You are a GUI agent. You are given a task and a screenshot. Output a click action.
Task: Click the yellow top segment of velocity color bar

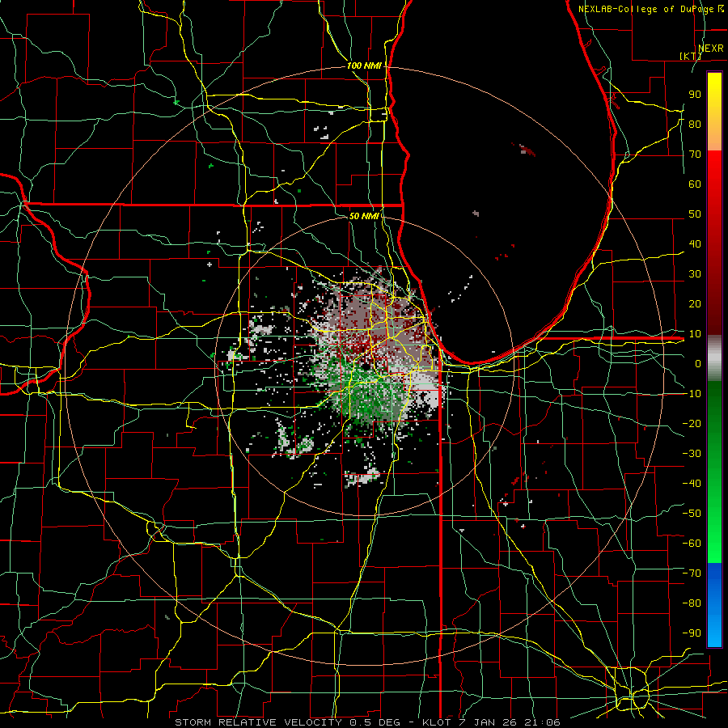(x=714, y=112)
